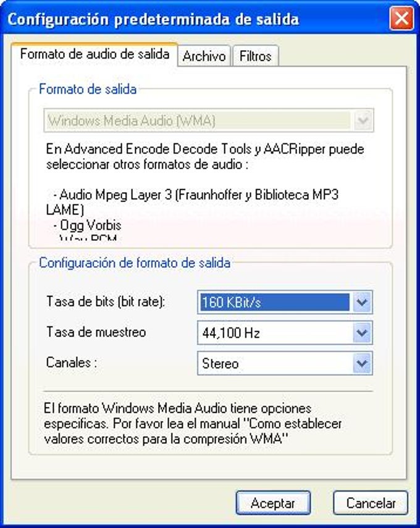Switch to the Archivo tab

pyautogui.click(x=204, y=56)
